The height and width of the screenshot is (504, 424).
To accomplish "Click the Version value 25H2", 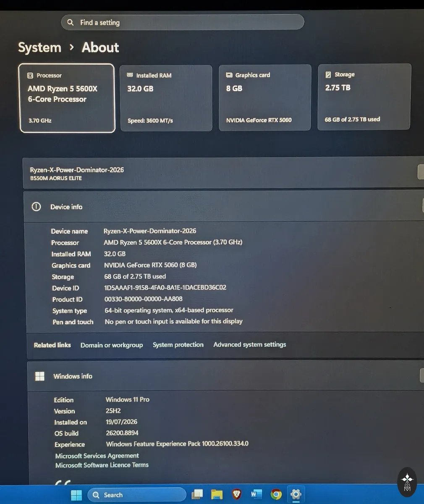I will 113,411.
